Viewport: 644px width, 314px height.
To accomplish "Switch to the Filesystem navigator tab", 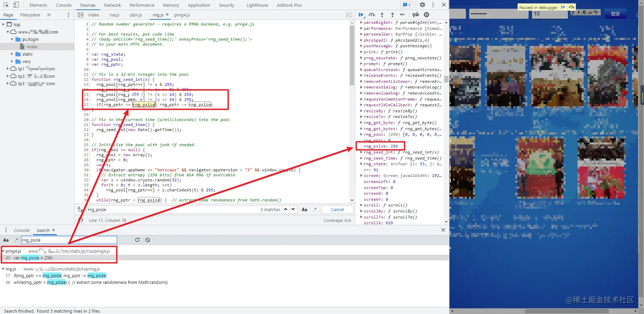I will pyautogui.click(x=30, y=15).
